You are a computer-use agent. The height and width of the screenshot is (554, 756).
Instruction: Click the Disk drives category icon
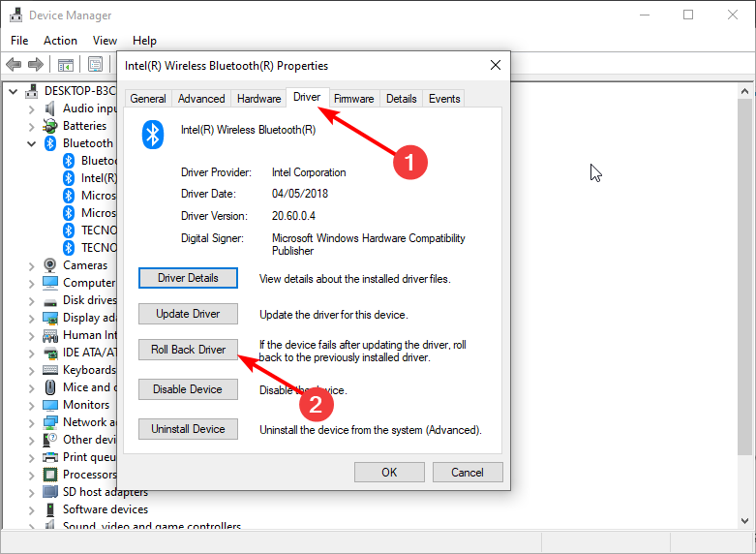pyautogui.click(x=50, y=302)
